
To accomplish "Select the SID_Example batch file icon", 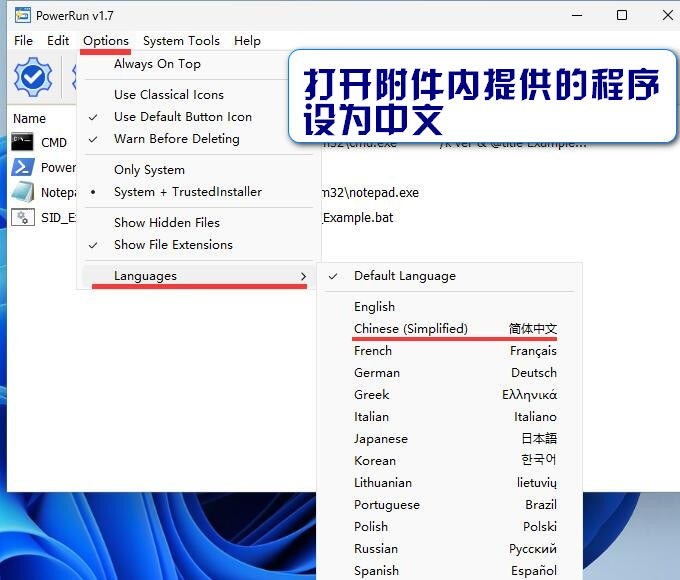I will [x=23, y=217].
